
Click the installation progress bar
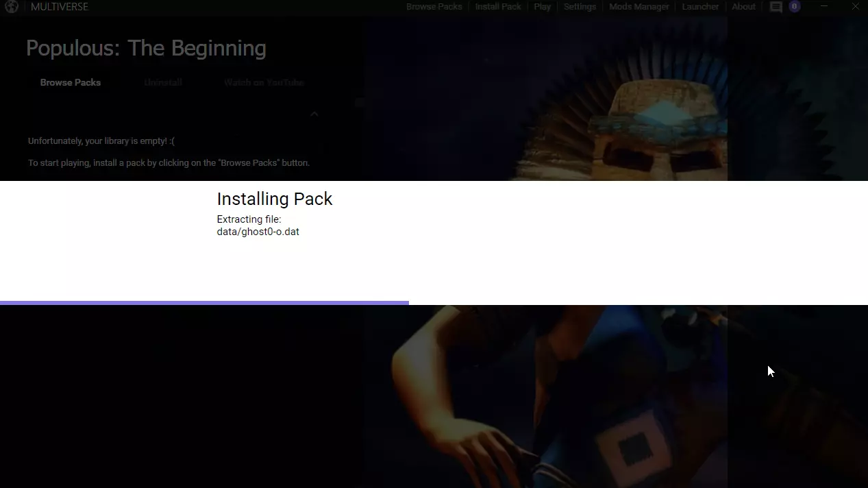[434, 302]
